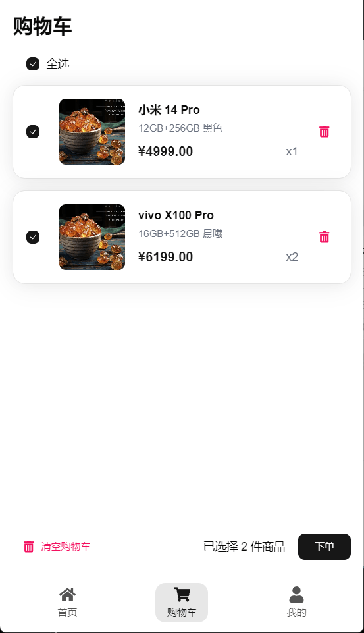
Task: Select the 购物车 tab label
Action: coord(182,612)
